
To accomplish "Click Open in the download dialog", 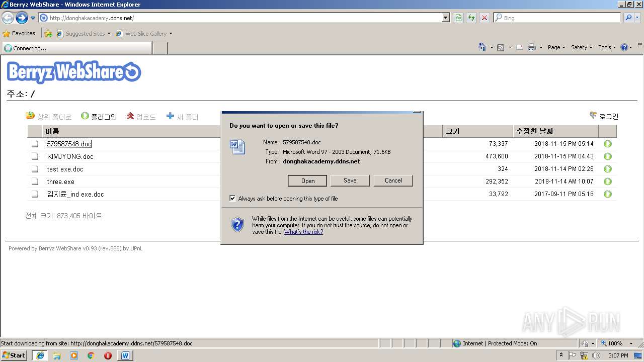I will [x=307, y=180].
